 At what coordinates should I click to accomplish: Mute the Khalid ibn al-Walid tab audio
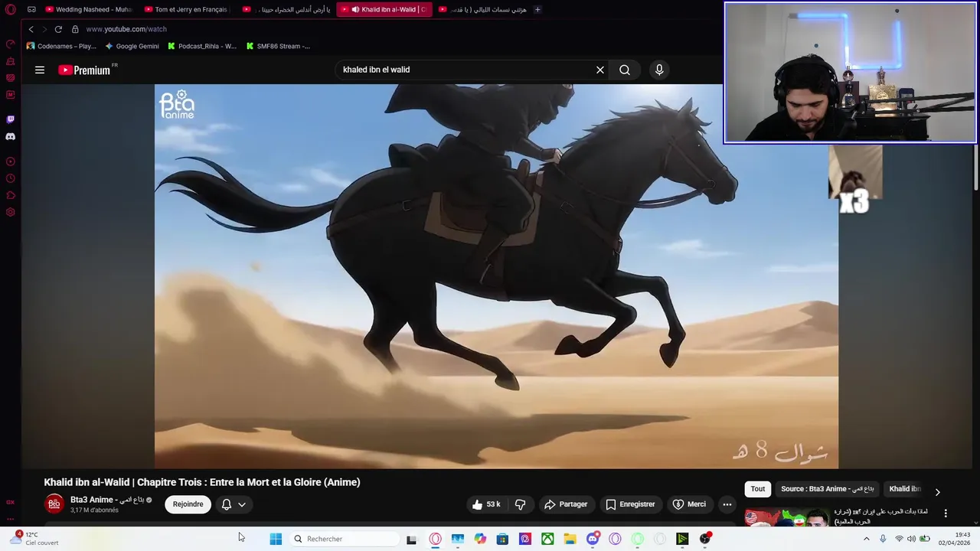pyautogui.click(x=355, y=9)
